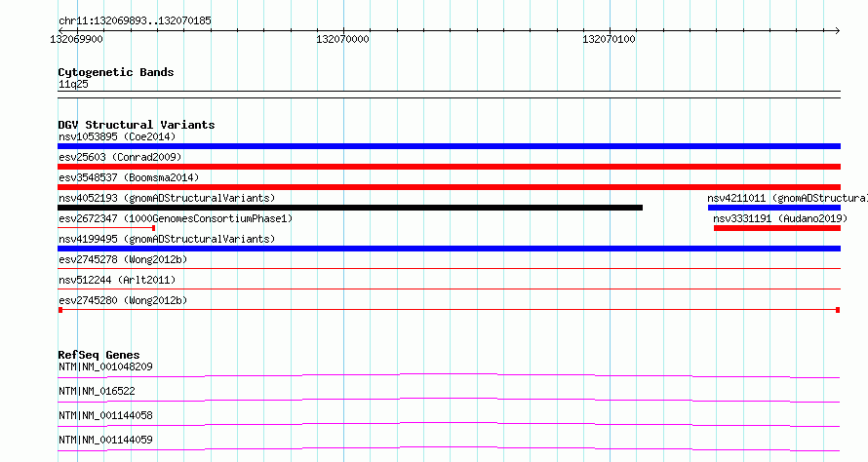Click the nsv512244 (Arlt2011) label
Viewport: 868px width, 462px height.
[x=117, y=280]
